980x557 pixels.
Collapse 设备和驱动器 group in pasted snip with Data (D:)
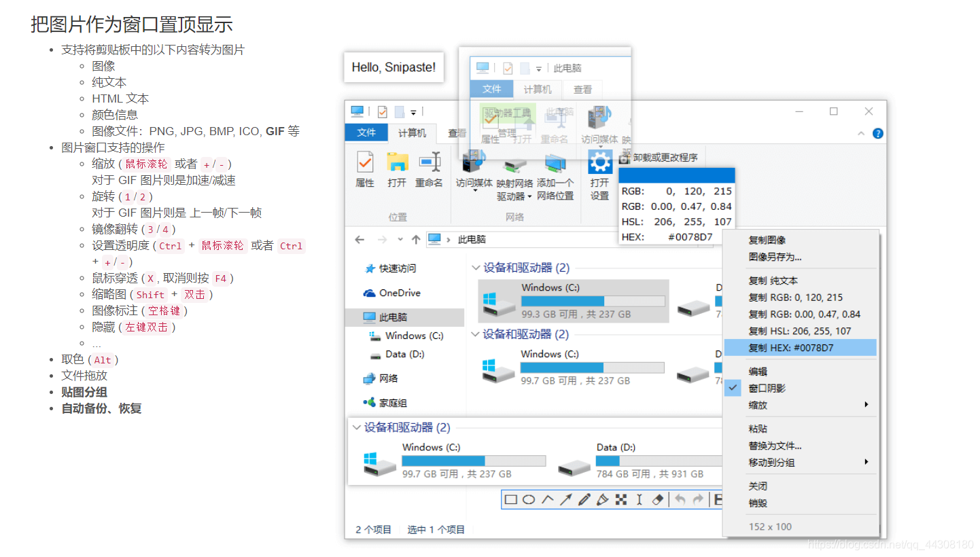coord(357,428)
